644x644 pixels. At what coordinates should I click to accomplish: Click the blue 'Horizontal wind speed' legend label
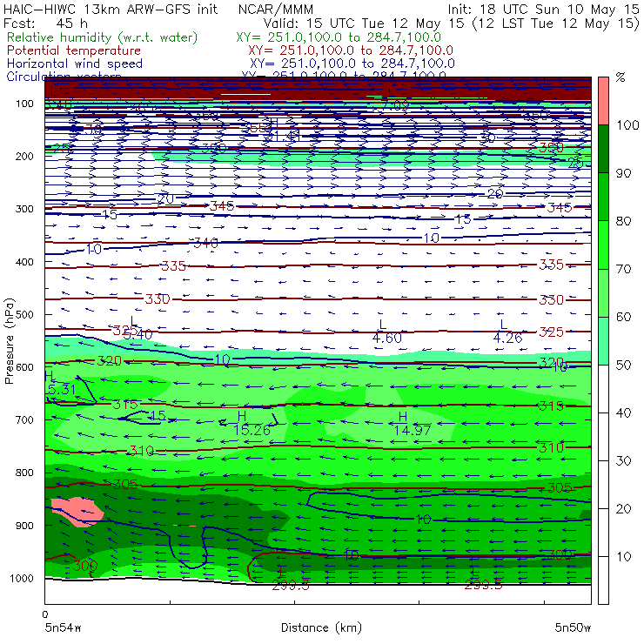[75, 64]
